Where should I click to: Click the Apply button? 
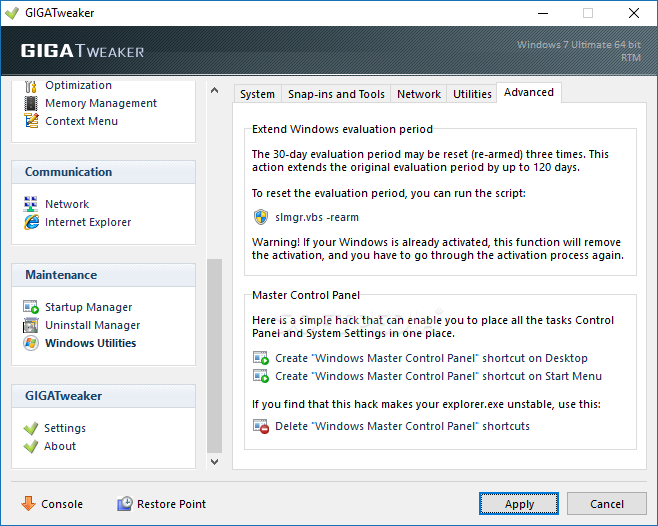pos(519,504)
